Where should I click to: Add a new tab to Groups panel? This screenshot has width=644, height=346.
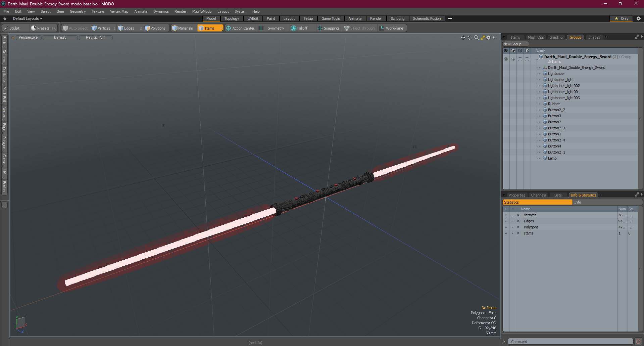(606, 37)
